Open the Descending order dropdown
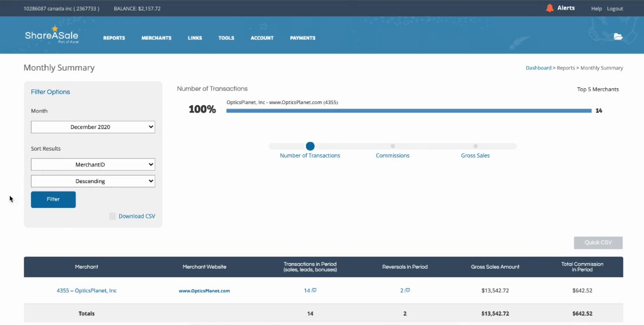644x325 pixels. (x=93, y=181)
